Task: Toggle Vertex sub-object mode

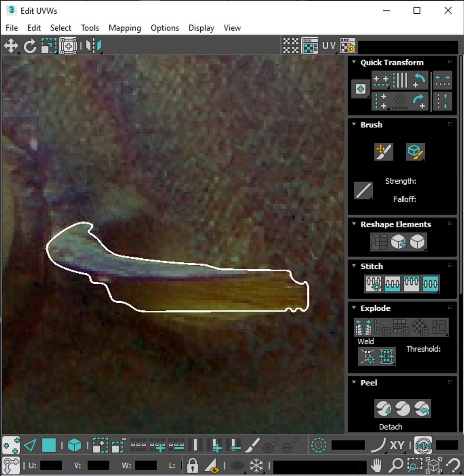Action: pos(11,445)
